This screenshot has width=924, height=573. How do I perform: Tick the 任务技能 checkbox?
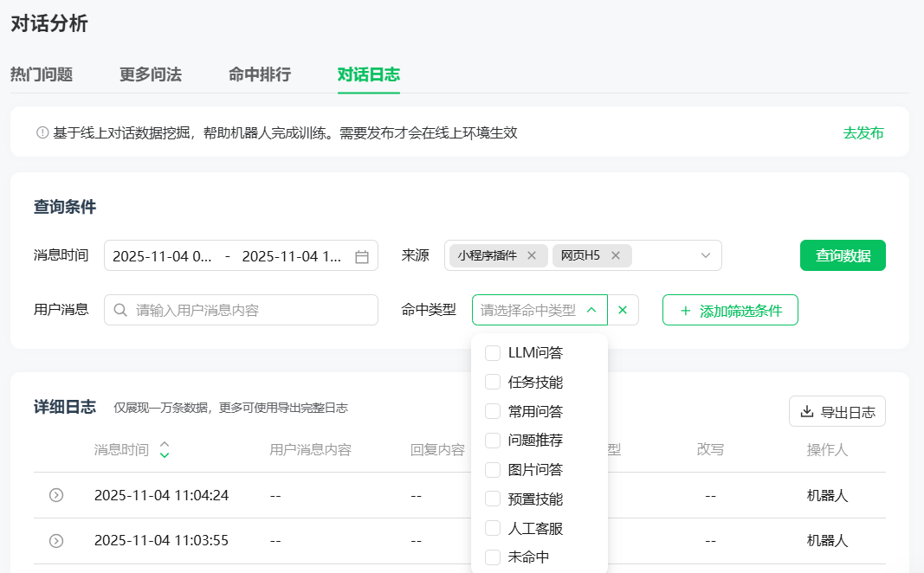coord(493,382)
